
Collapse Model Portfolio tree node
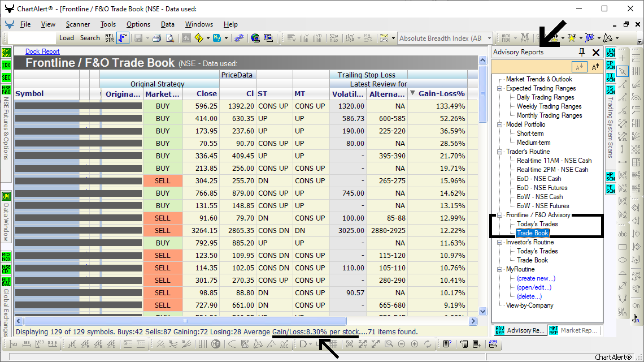(x=500, y=124)
